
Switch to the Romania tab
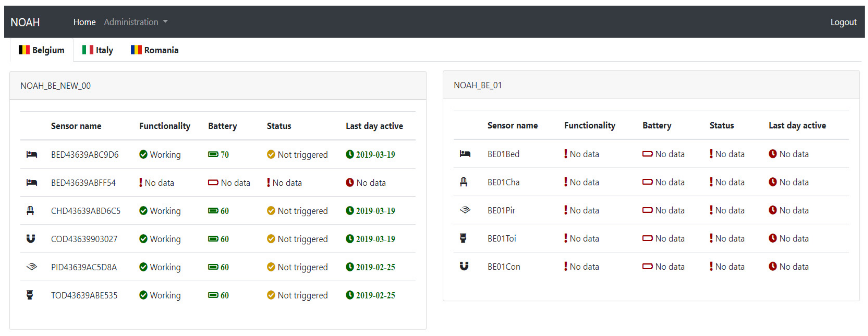pos(155,50)
